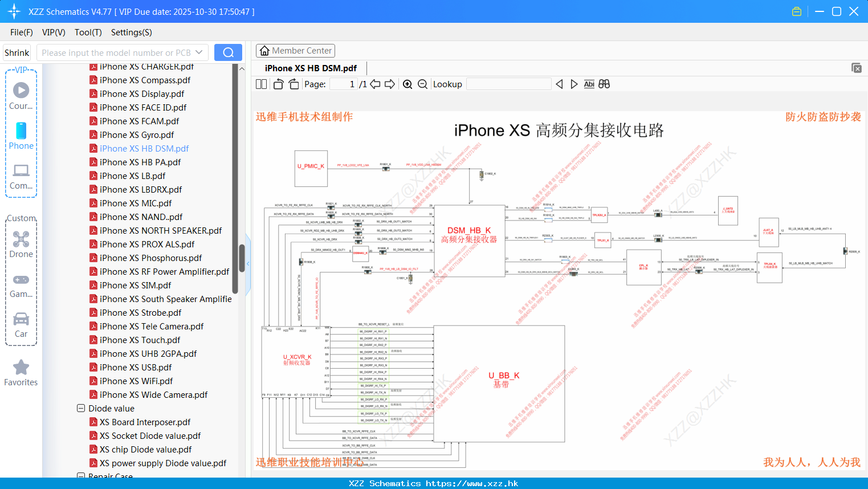Image resolution: width=868 pixels, height=489 pixels.
Task: Open iPhone XS LBDRX.pdf
Action: coord(141,190)
